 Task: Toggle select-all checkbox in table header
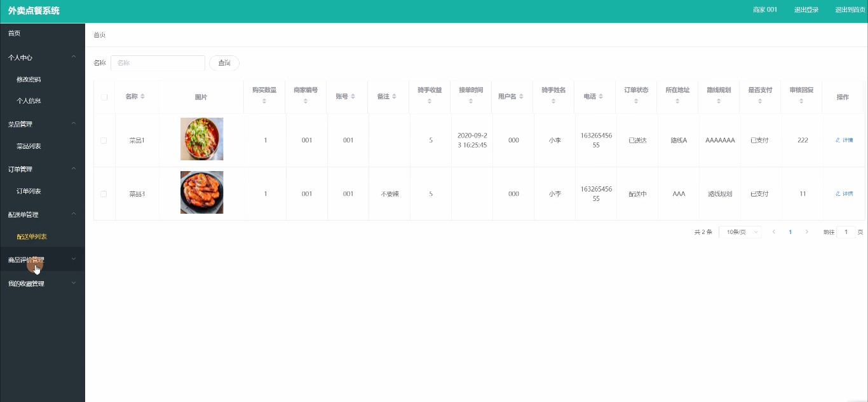(x=104, y=97)
